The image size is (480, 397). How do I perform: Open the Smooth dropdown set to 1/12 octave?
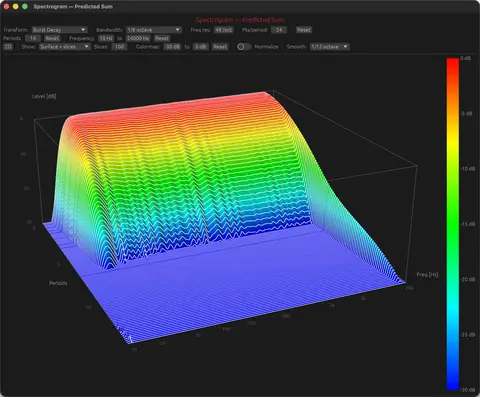[329, 47]
